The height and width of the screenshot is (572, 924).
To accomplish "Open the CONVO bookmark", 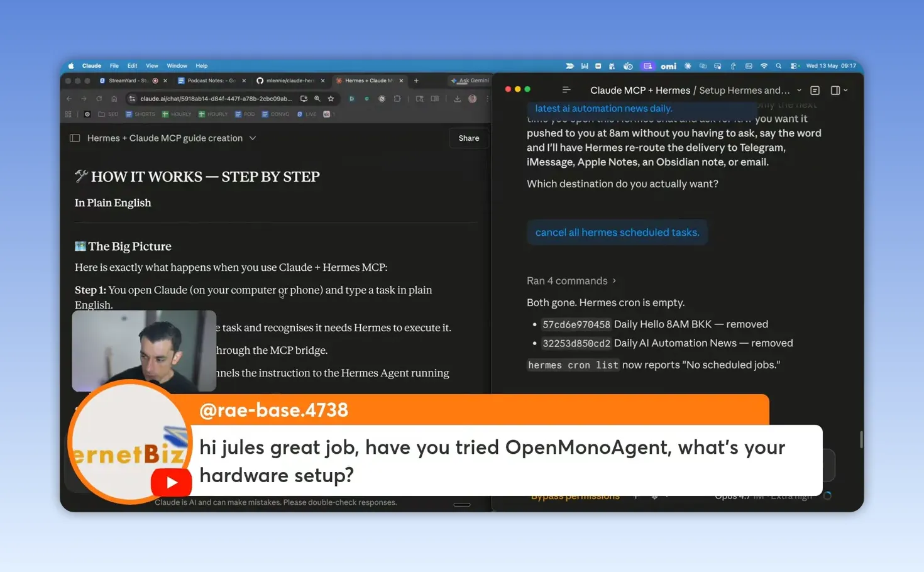I will coord(275,114).
